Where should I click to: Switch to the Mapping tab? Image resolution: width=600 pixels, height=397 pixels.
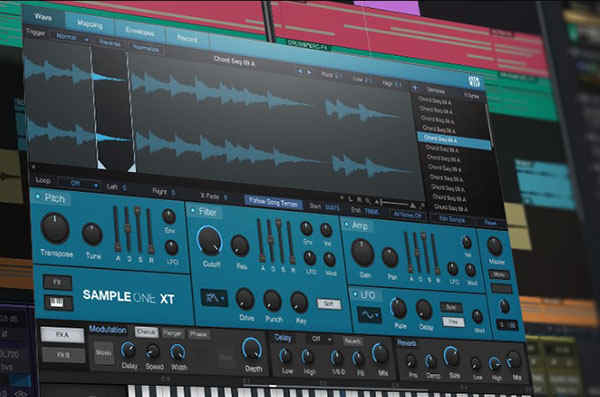pyautogui.click(x=90, y=25)
